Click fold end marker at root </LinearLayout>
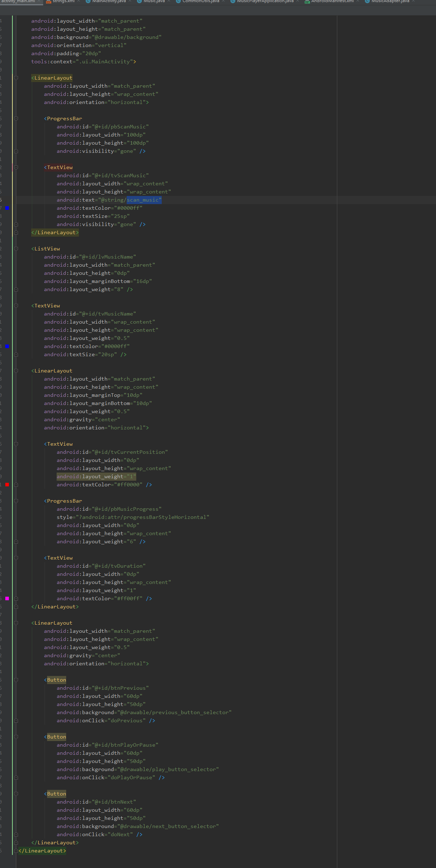Image resolution: width=436 pixels, height=868 pixels. 16,851
